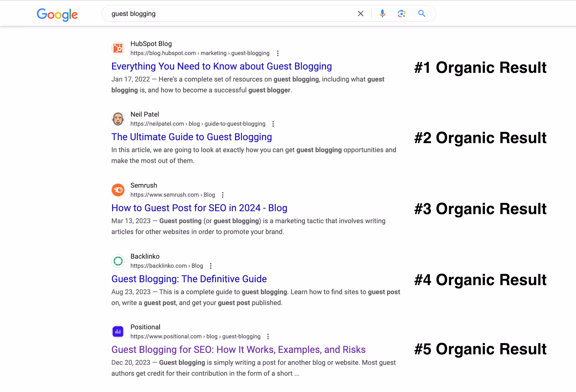This screenshot has height=392, width=576.
Task: Open Everything You Need to Know about Guest Blogging
Action: 222,66
